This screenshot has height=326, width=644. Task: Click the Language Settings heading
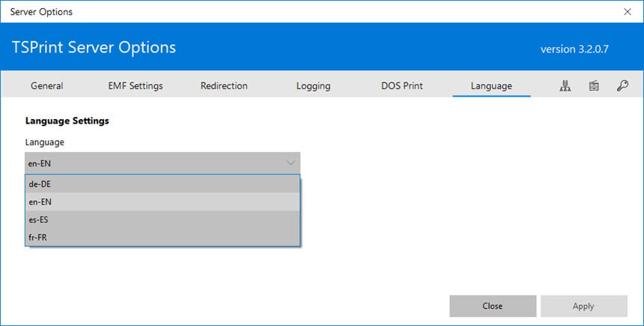[x=67, y=121]
